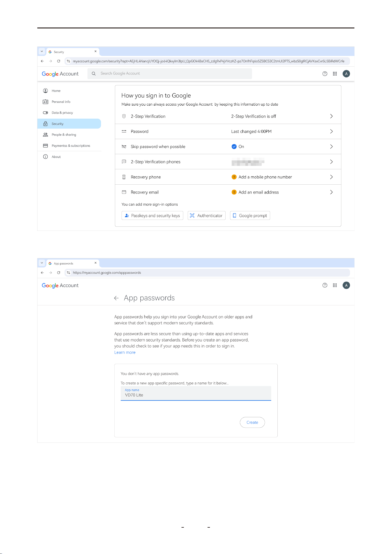Open tab search dropdown in Security window

pyautogui.click(x=42, y=51)
